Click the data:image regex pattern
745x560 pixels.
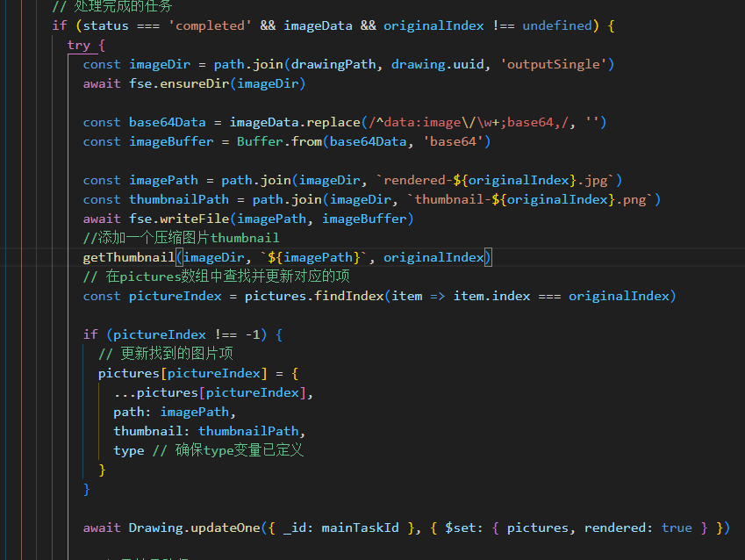pyautogui.click(x=469, y=122)
